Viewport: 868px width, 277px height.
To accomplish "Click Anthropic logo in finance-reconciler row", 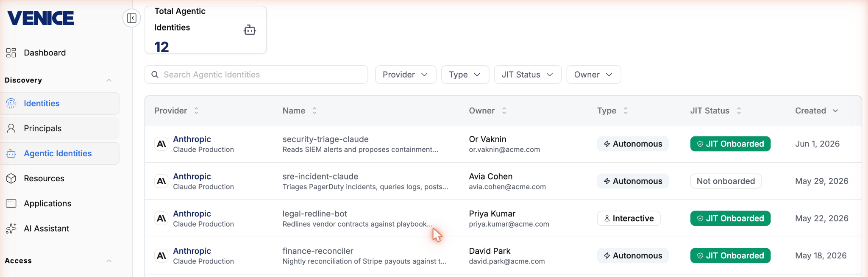I will (161, 256).
